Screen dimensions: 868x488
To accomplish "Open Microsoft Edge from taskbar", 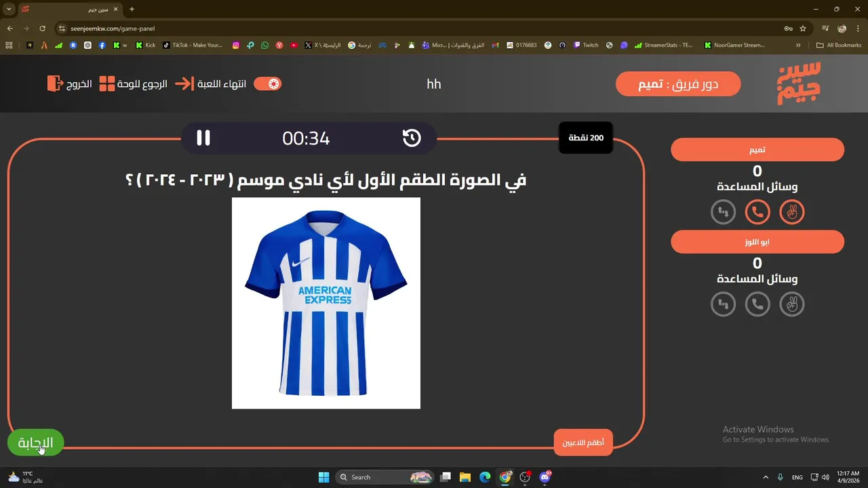I will (x=485, y=477).
